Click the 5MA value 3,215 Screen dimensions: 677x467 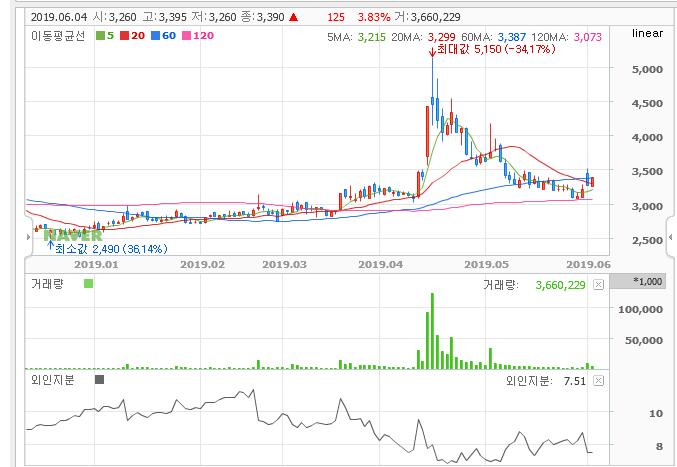click(x=372, y=37)
